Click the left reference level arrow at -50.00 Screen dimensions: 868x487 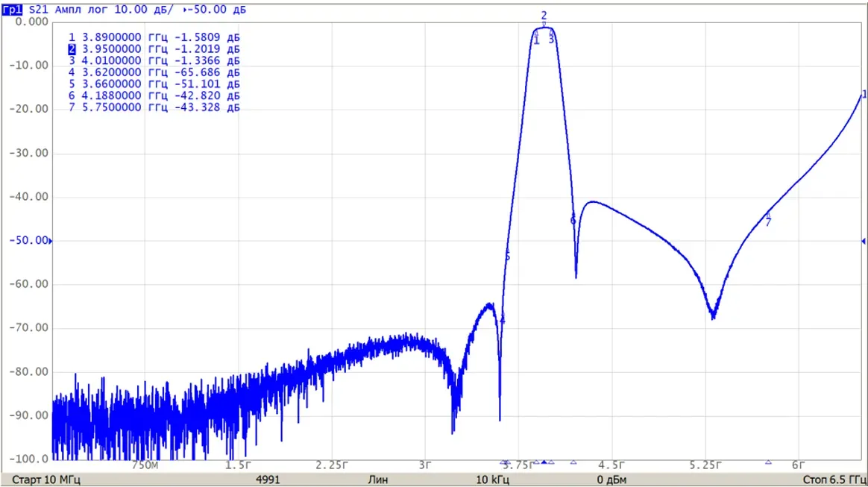point(51,241)
